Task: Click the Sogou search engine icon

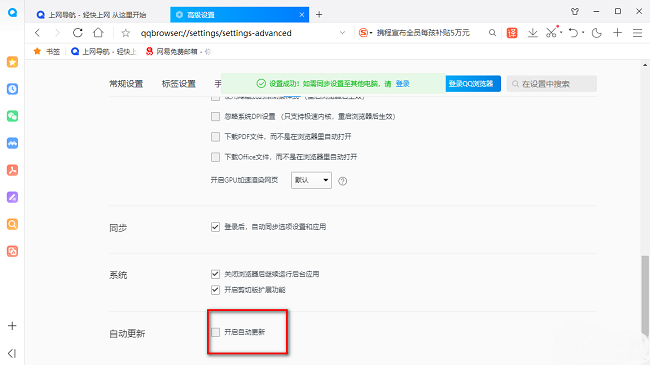Action: [363, 33]
